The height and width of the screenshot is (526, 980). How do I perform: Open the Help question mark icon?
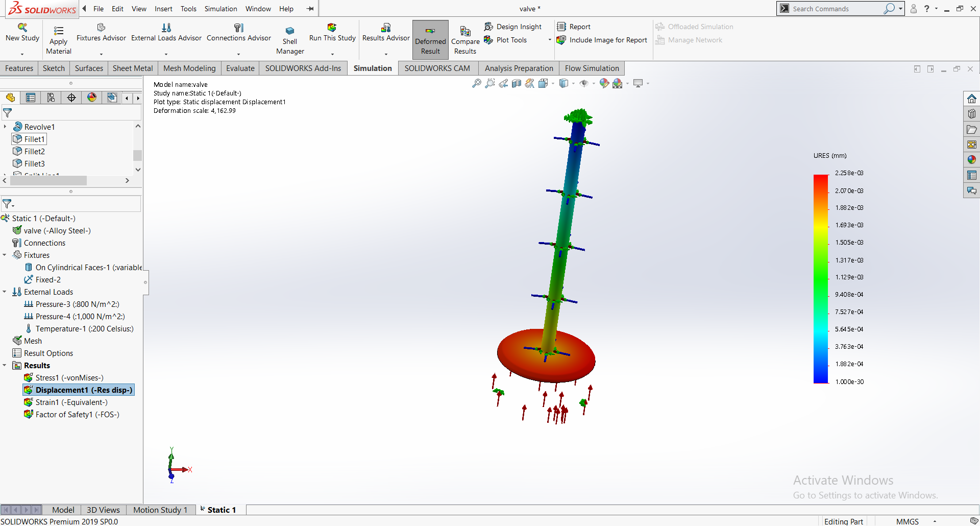tap(927, 9)
